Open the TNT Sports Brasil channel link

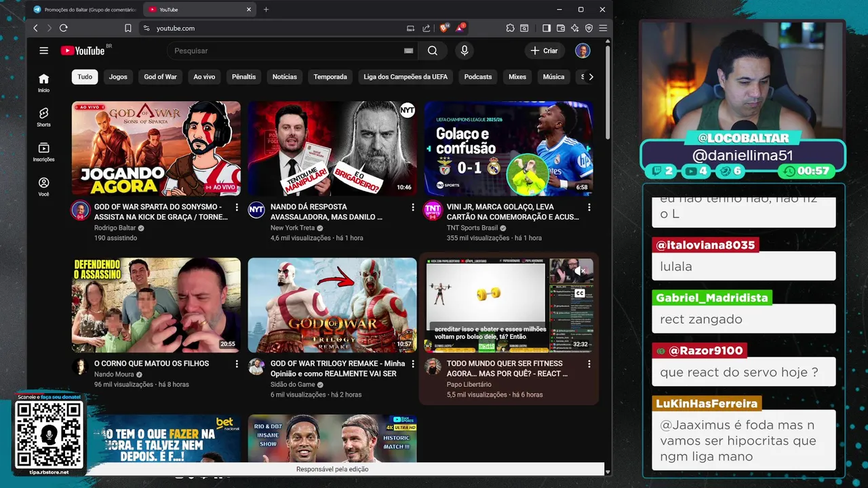472,228
